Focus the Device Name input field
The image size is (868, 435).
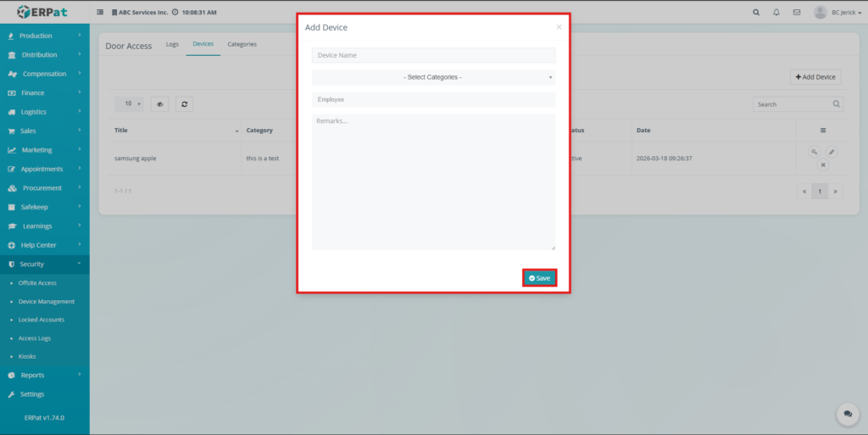pyautogui.click(x=433, y=55)
